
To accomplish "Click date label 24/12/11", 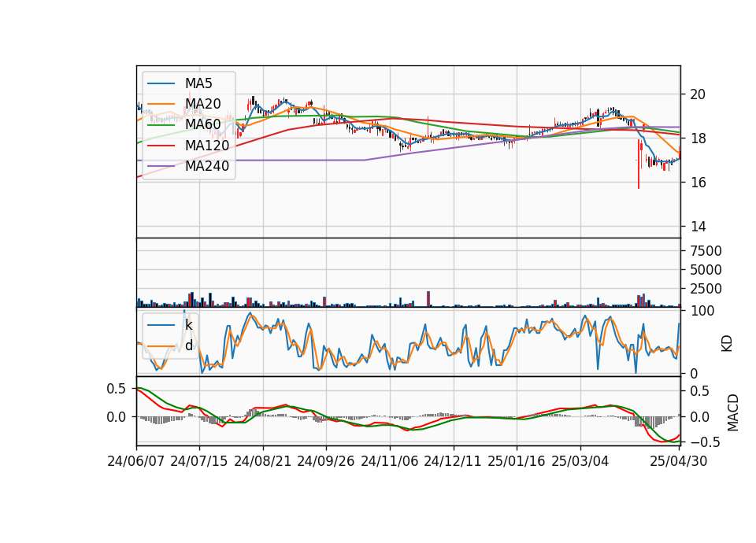I will tap(453, 461).
